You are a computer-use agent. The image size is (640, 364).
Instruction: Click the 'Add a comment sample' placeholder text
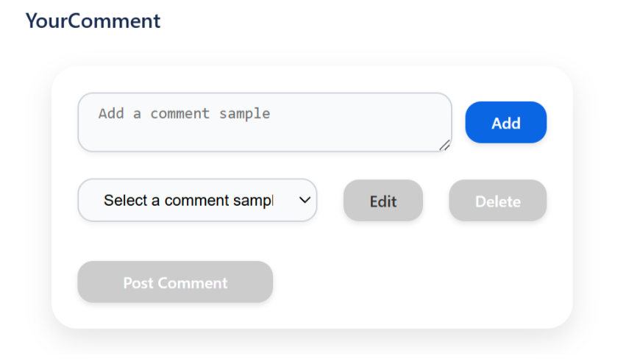(184, 114)
